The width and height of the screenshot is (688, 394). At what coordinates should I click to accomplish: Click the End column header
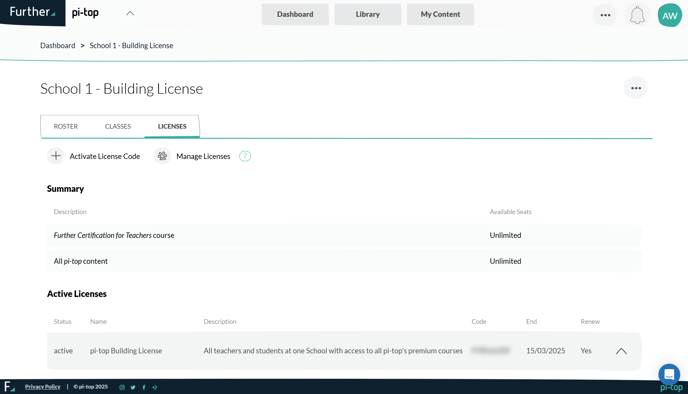(531, 322)
